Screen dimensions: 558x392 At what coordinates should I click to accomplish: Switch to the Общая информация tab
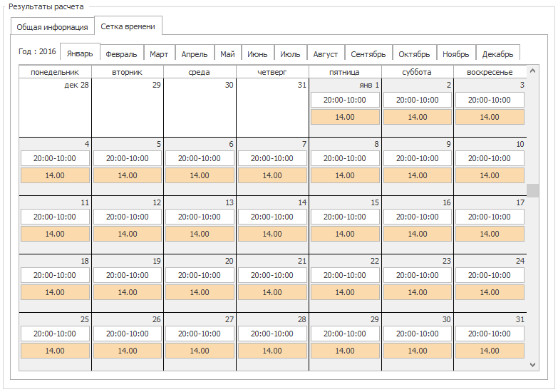pyautogui.click(x=52, y=27)
